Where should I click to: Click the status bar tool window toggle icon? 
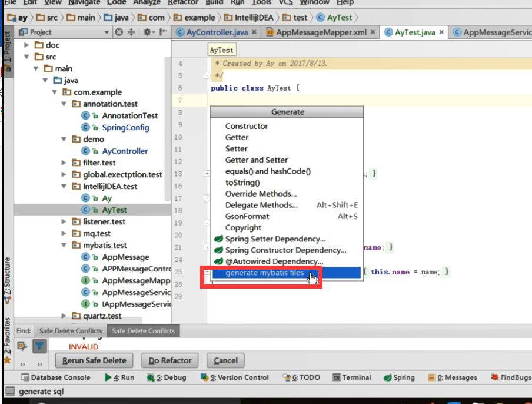[x=10, y=392]
